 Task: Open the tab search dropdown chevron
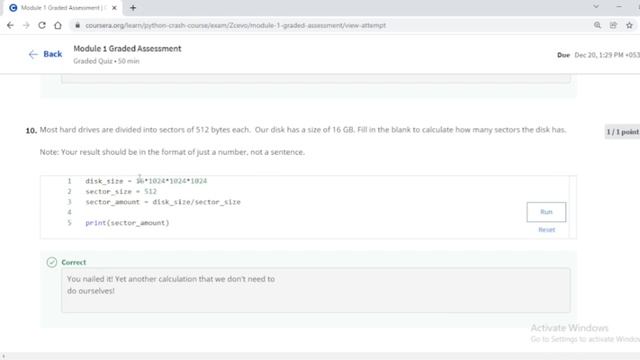coord(596,7)
